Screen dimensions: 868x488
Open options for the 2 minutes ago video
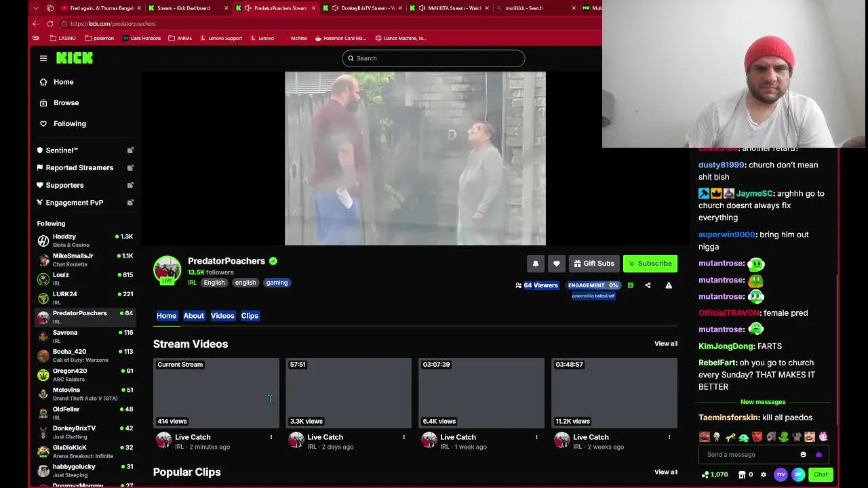coord(271,437)
